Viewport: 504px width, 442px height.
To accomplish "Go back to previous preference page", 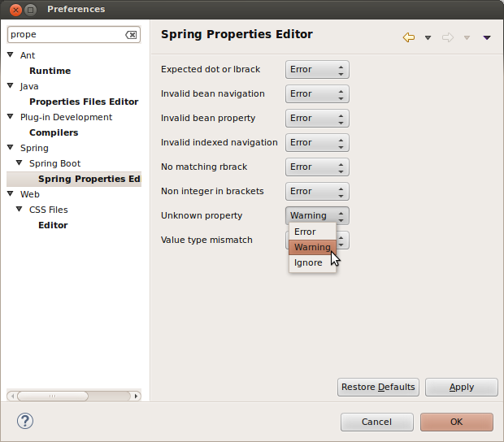I will pos(409,37).
